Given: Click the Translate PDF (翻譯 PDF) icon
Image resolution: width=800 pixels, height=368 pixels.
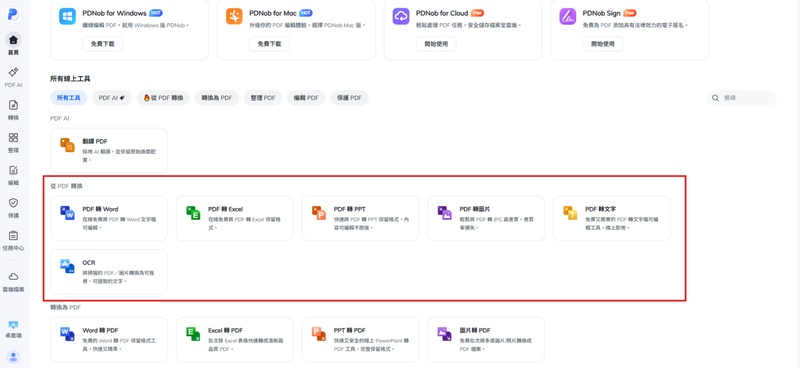Looking at the screenshot, I should point(67,144).
